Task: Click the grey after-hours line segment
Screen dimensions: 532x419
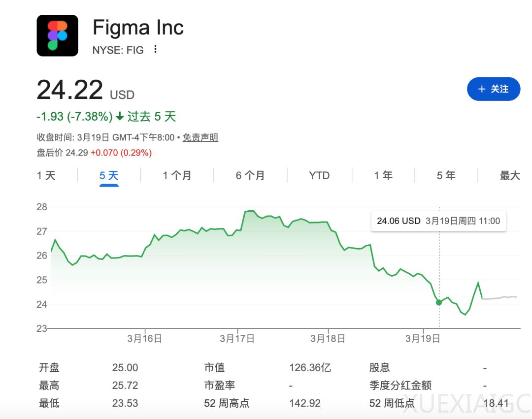Action: 500,298
